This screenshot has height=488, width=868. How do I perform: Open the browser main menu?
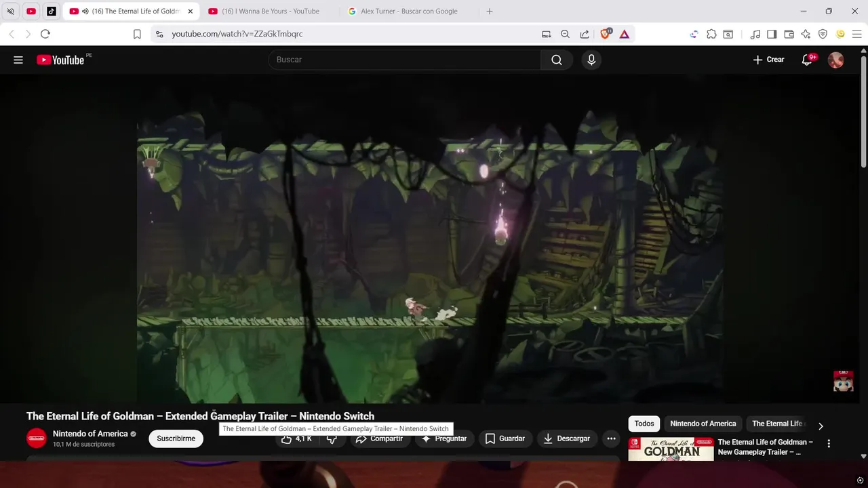857,34
